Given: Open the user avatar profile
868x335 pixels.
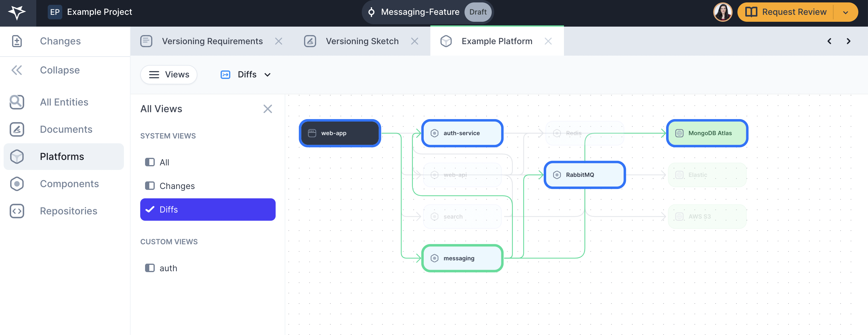Looking at the screenshot, I should [x=722, y=12].
